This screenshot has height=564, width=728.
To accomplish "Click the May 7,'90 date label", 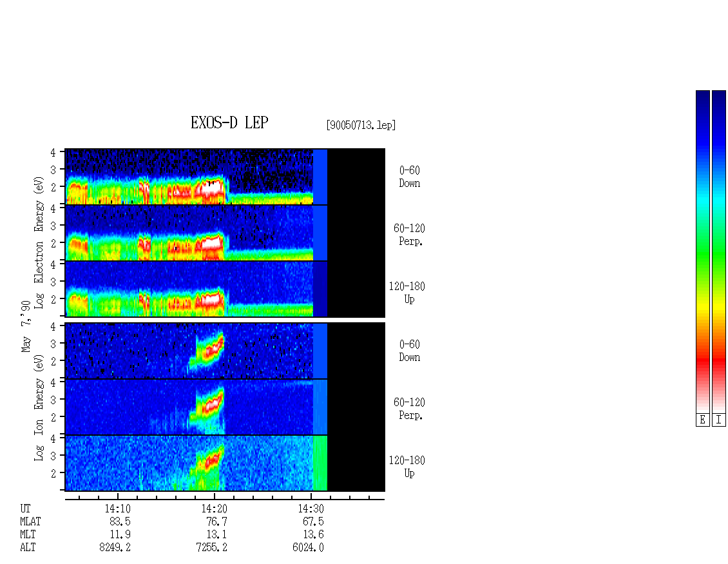I will click(x=26, y=326).
